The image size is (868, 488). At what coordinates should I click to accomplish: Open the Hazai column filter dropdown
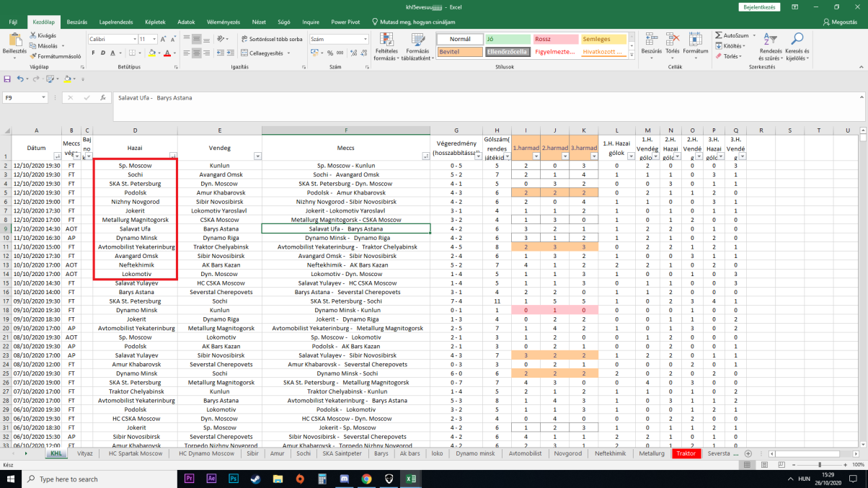coord(173,156)
